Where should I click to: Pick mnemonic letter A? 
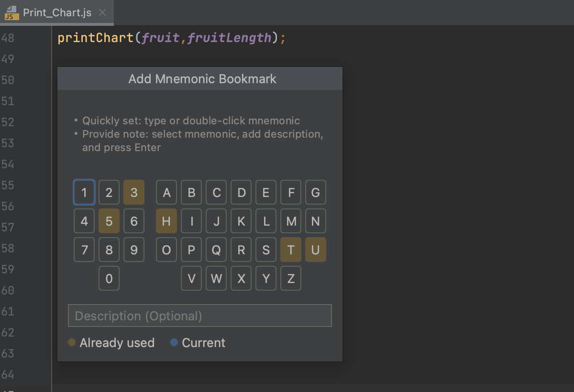coord(166,192)
